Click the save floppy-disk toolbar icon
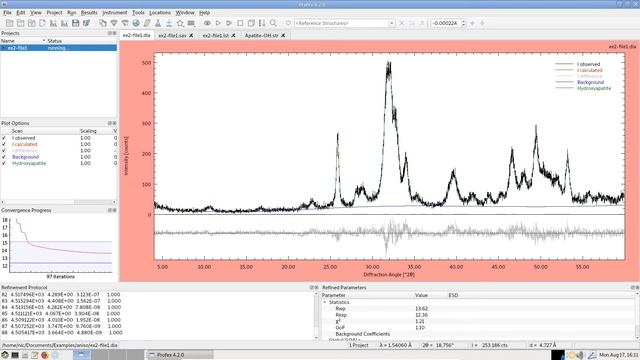The height and width of the screenshot is (360, 640). pyautogui.click(x=76, y=23)
